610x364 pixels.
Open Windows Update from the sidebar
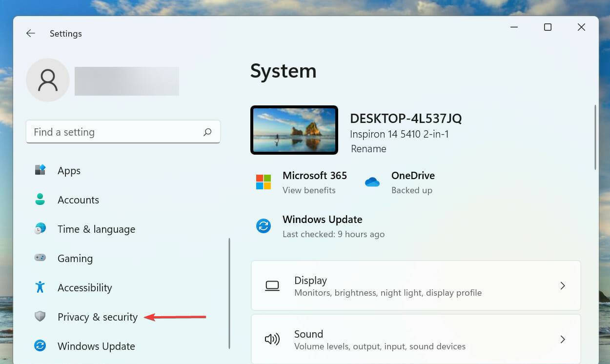(96, 346)
